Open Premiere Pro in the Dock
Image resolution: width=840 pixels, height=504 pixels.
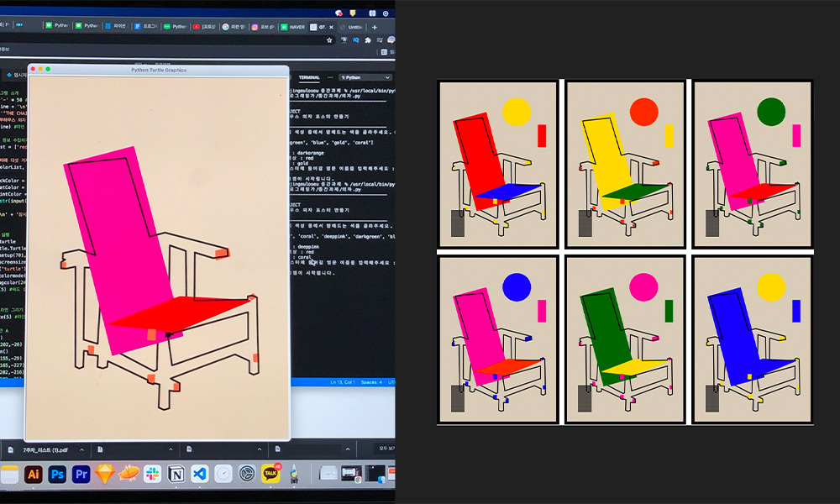point(81,474)
